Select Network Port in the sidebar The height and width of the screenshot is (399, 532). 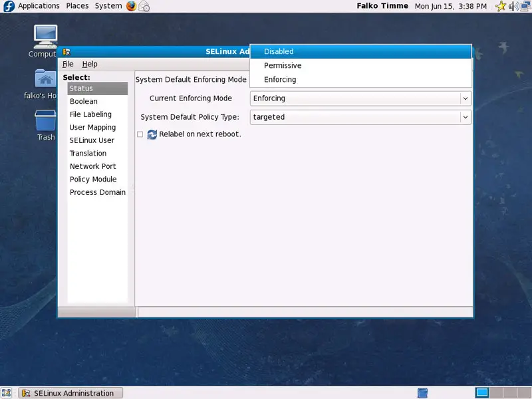(97, 166)
